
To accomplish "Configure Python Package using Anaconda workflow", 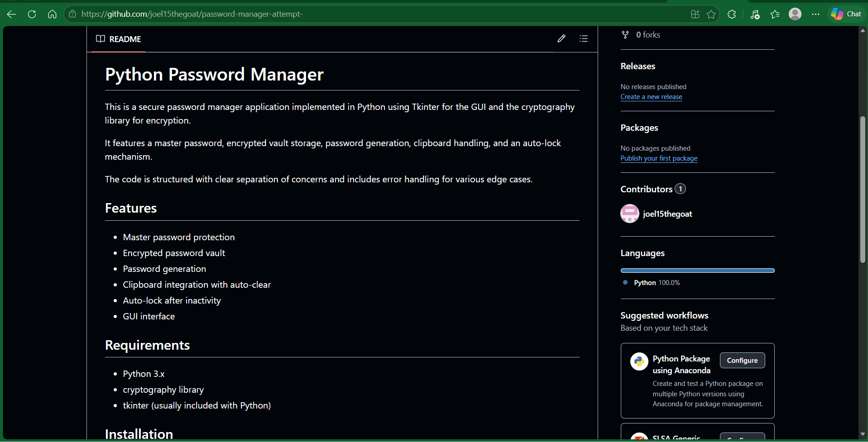I will click(742, 361).
